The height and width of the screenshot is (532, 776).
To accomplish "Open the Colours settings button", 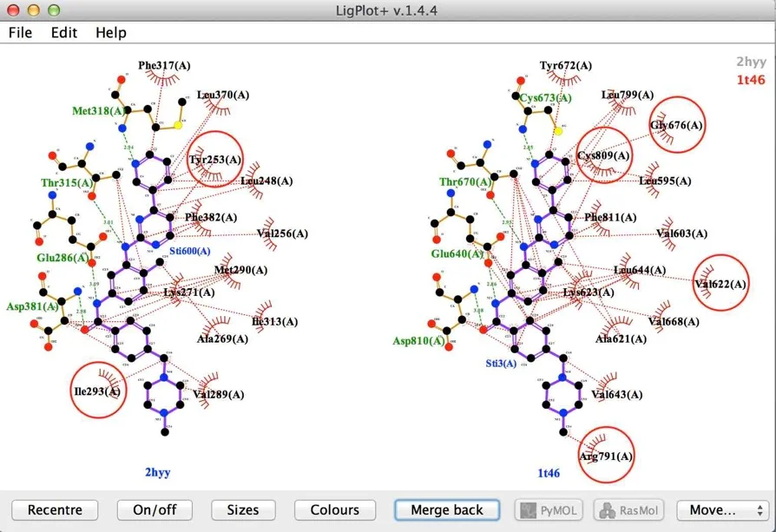I will point(335,509).
